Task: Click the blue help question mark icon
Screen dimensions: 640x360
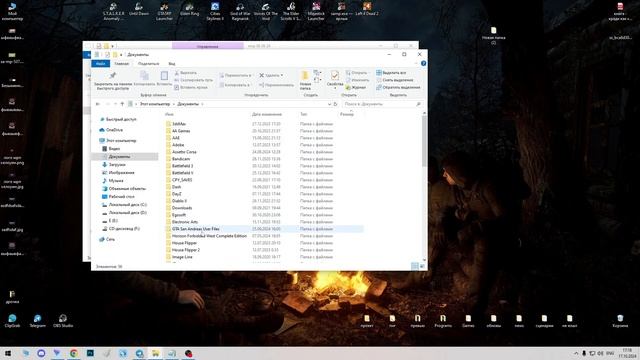Action: 423,63
